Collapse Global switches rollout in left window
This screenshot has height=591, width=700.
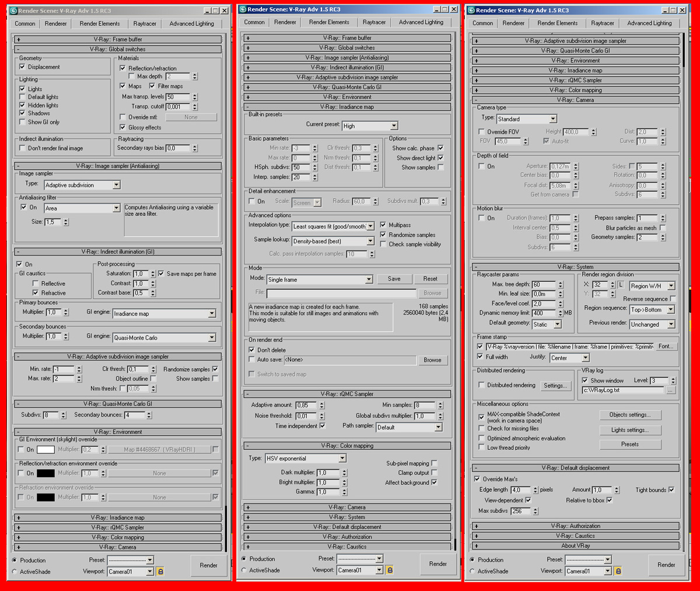[x=119, y=50]
